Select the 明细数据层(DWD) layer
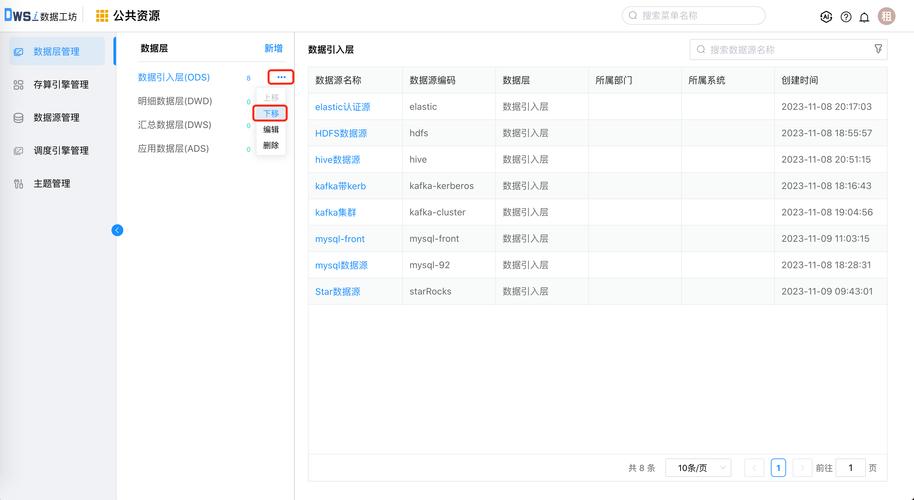Screen dimensions: 914x500 [175, 101]
